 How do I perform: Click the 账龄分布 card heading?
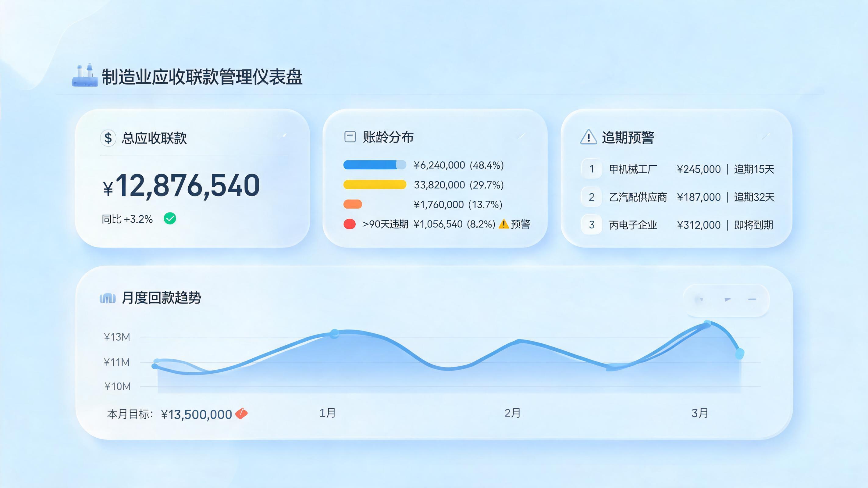[388, 137]
